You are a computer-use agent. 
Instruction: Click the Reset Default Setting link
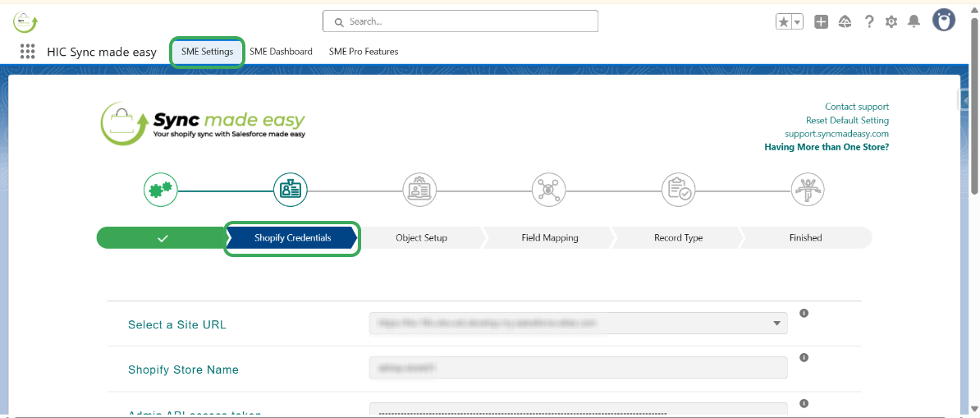point(848,120)
